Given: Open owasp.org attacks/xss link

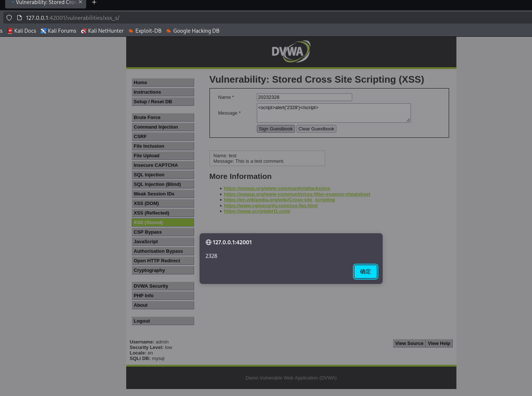Looking at the screenshot, I should pos(277,188).
